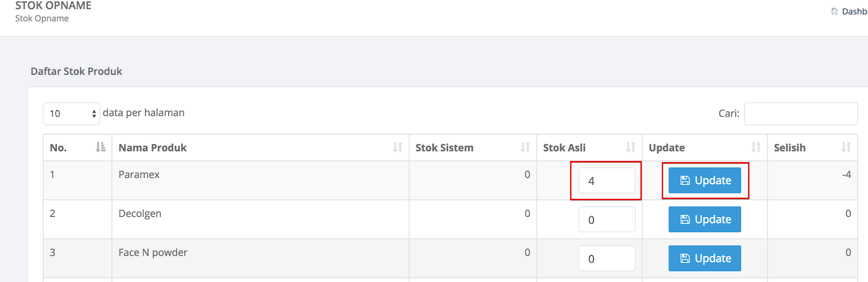Viewport: 868px width, 282px height.
Task: Click Update button for Face N powder
Action: click(x=705, y=259)
